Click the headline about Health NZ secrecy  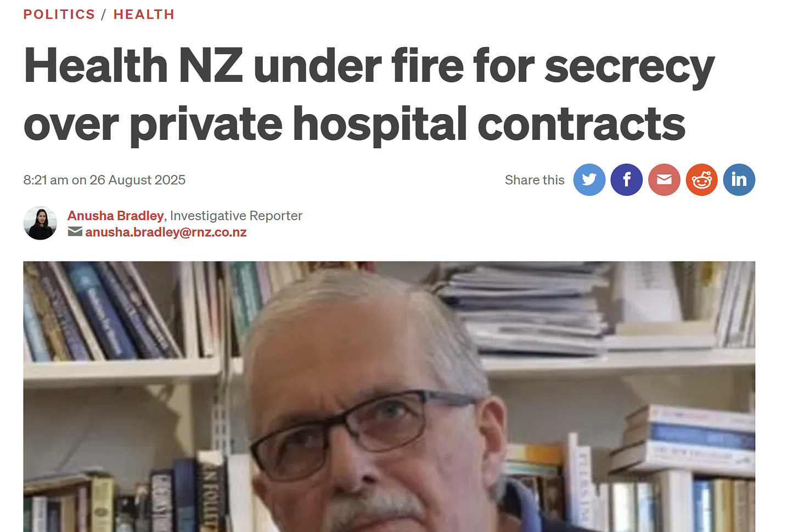pyautogui.click(x=369, y=94)
